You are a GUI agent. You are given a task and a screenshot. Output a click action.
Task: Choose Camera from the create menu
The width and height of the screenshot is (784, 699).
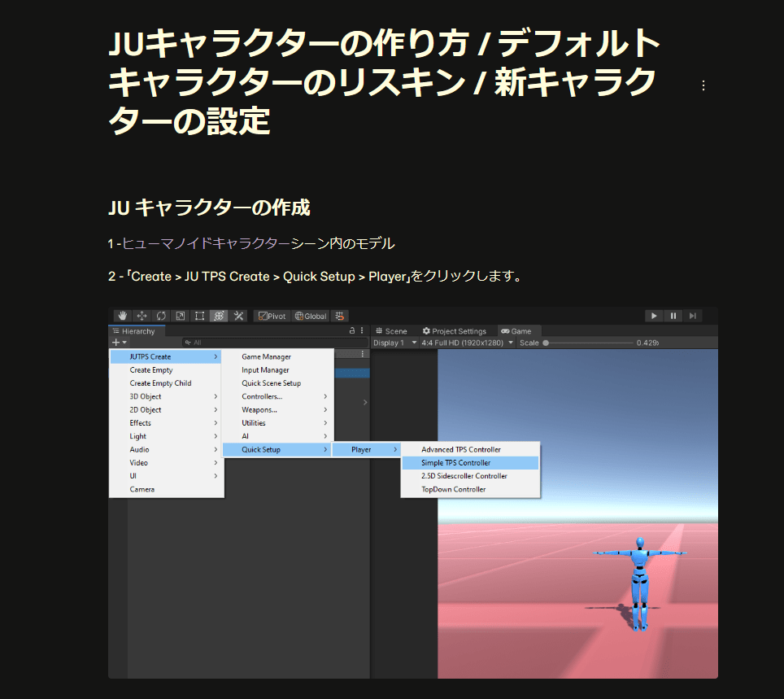[x=167, y=489]
